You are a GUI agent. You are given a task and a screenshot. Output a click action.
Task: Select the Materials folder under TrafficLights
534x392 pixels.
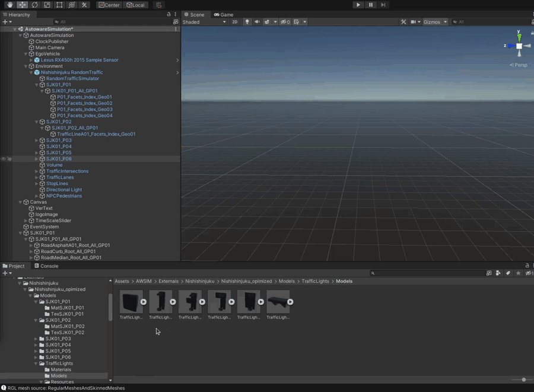pyautogui.click(x=61, y=369)
